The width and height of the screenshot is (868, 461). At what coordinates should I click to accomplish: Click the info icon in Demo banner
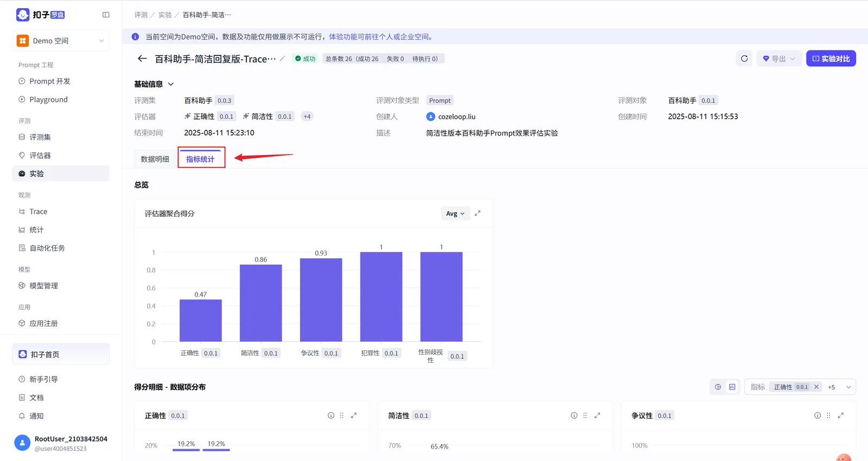click(136, 37)
